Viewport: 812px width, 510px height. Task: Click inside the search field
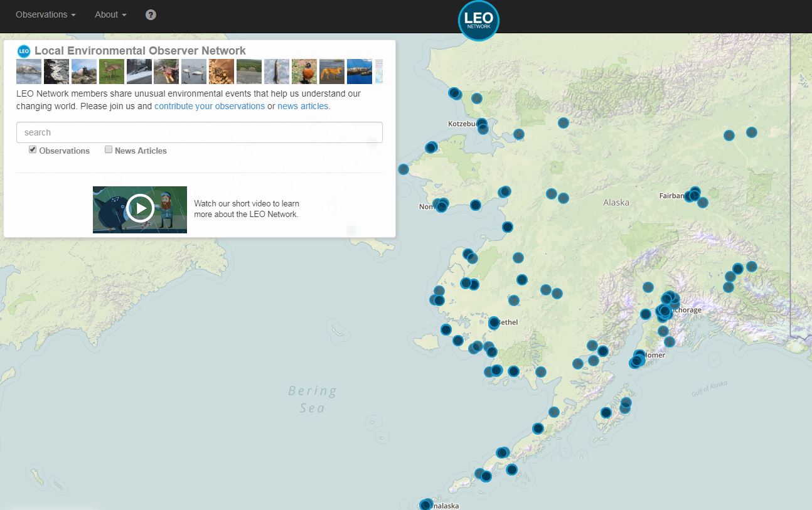coord(199,132)
